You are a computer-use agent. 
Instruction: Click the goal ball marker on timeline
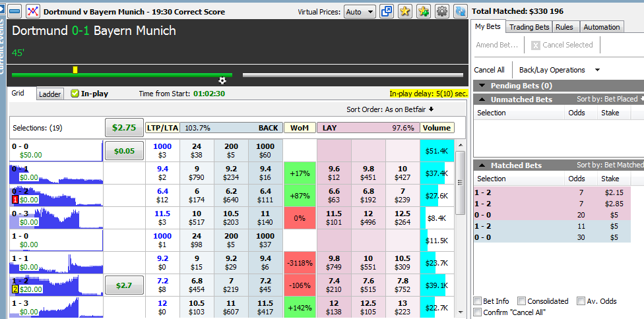tap(222, 80)
